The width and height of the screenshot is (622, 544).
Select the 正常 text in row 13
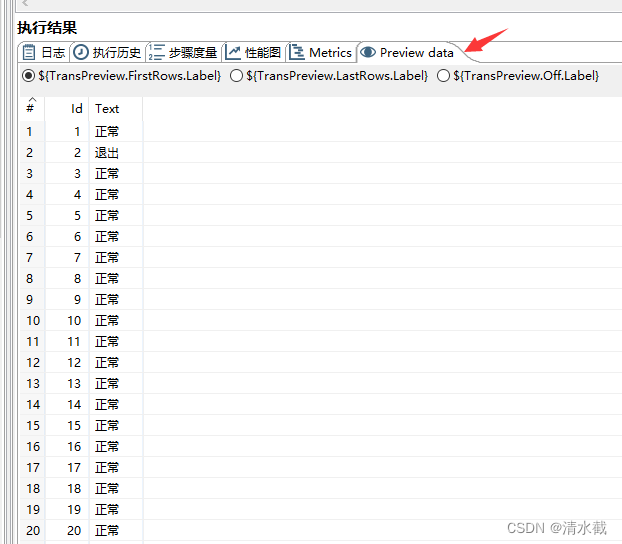[x=107, y=383]
